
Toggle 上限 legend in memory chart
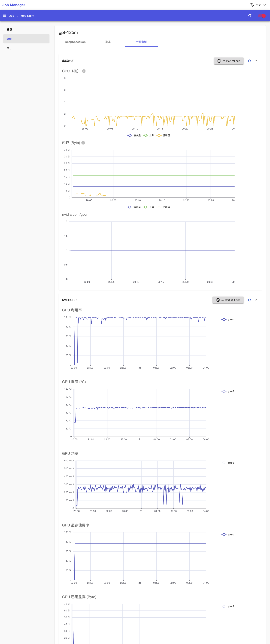click(149, 207)
